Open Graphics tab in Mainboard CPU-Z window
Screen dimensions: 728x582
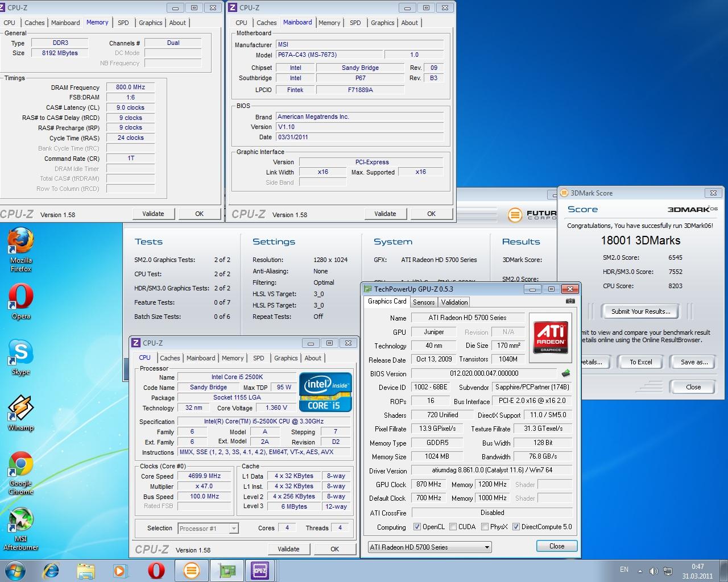click(x=382, y=23)
